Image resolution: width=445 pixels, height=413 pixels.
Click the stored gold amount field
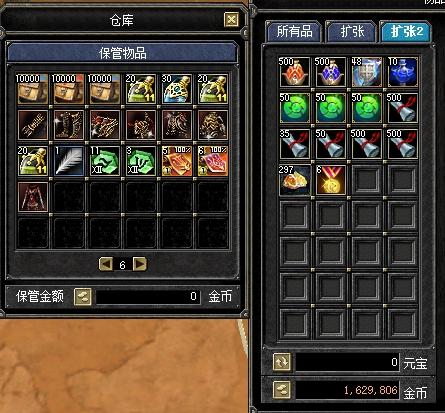148,296
